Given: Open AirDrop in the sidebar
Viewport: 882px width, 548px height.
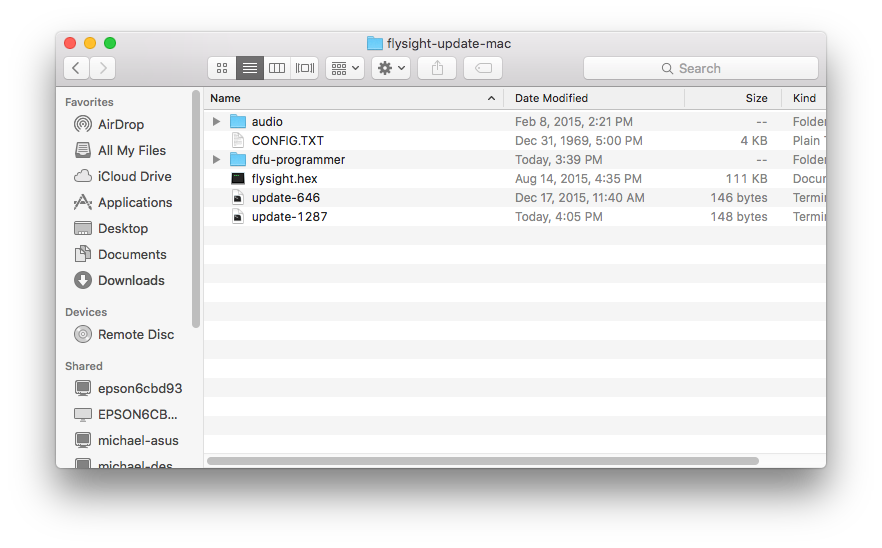Looking at the screenshot, I should click(120, 124).
